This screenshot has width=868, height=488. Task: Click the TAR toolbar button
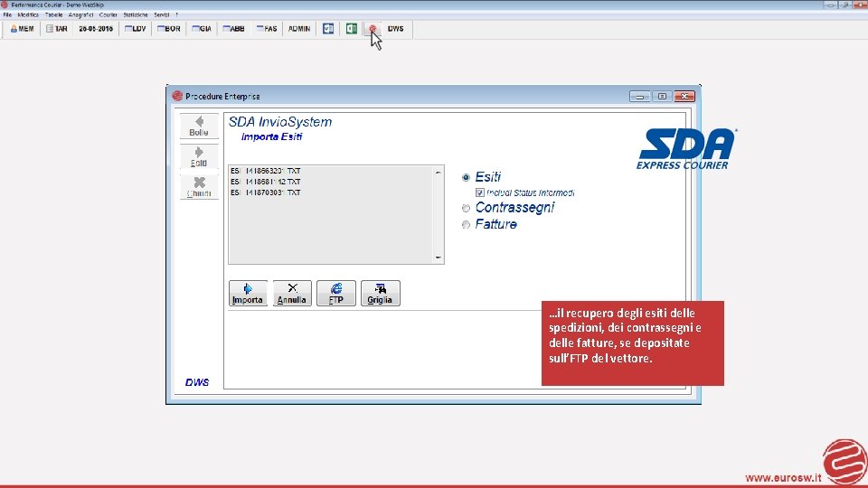coord(56,29)
